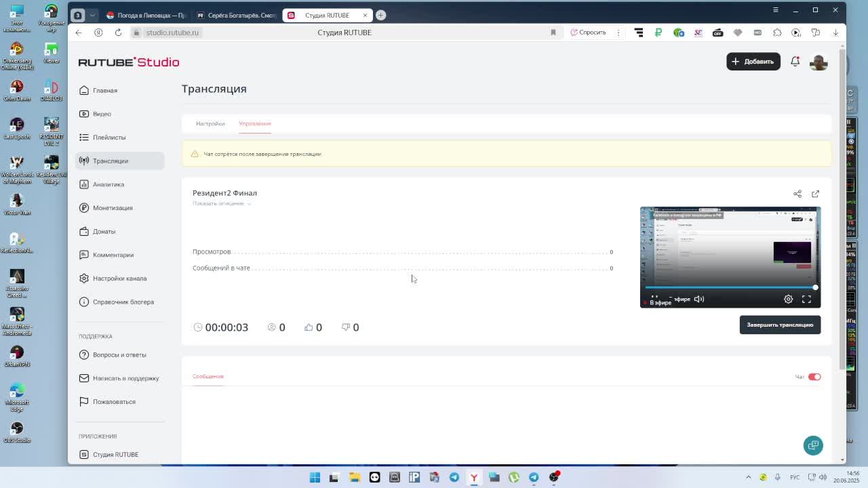Open Microsoft Edge desktop shortcut
Image resolution: width=868 pixels, height=488 pixels.
[x=17, y=397]
